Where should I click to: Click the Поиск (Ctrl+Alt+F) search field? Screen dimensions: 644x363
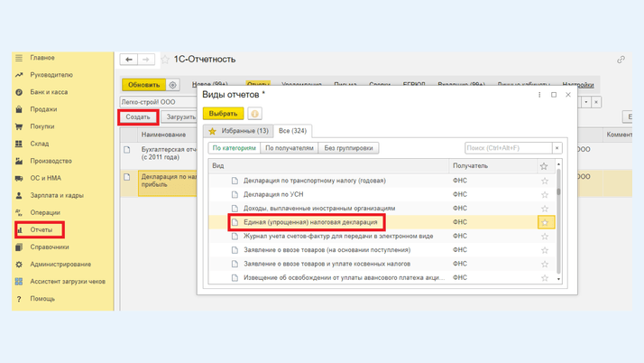coord(508,148)
